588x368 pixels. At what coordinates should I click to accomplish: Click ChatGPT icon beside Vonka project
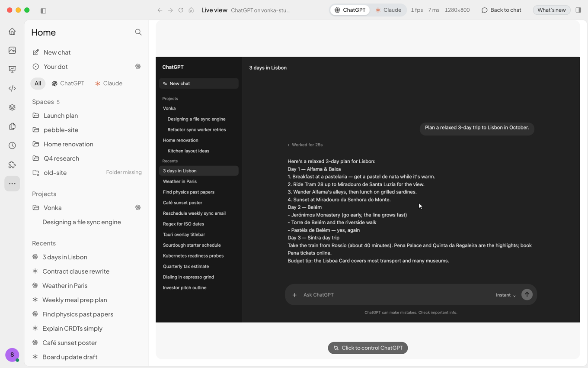click(x=138, y=207)
